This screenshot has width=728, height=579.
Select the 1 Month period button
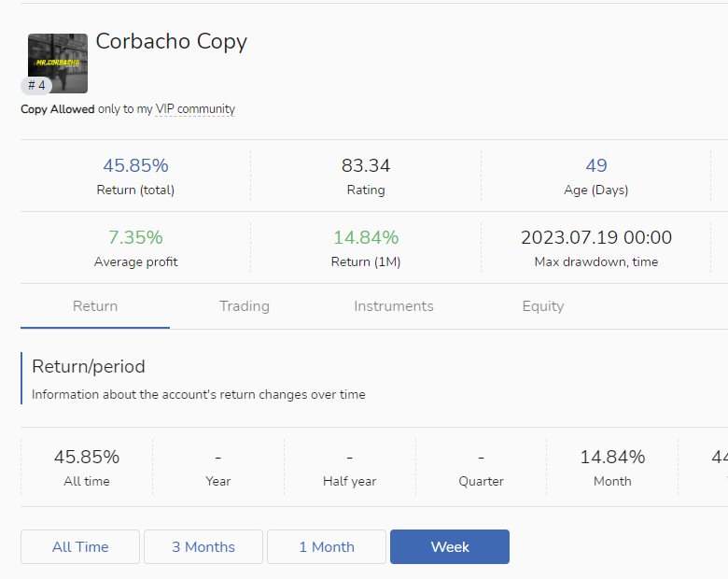pyautogui.click(x=327, y=547)
